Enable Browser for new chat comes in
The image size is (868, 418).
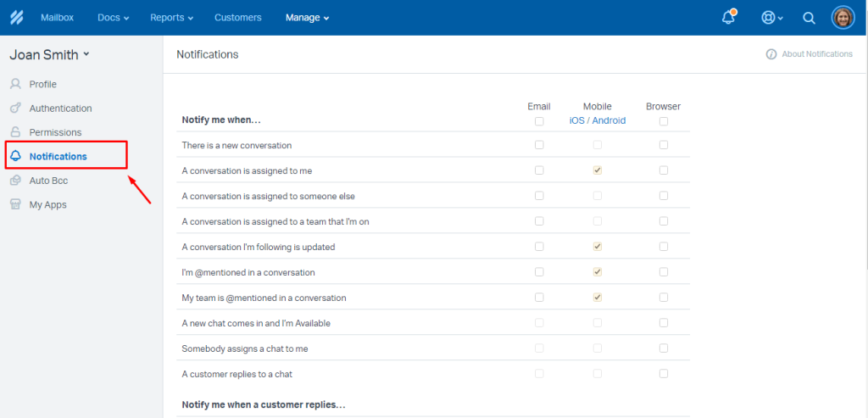[664, 323]
